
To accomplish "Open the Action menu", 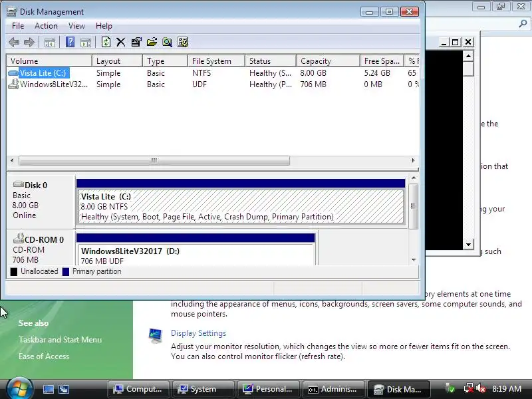I will tap(46, 26).
